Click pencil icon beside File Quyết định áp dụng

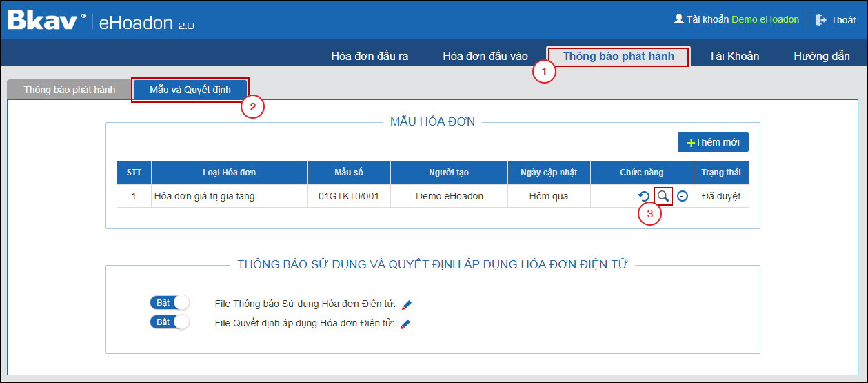(405, 324)
